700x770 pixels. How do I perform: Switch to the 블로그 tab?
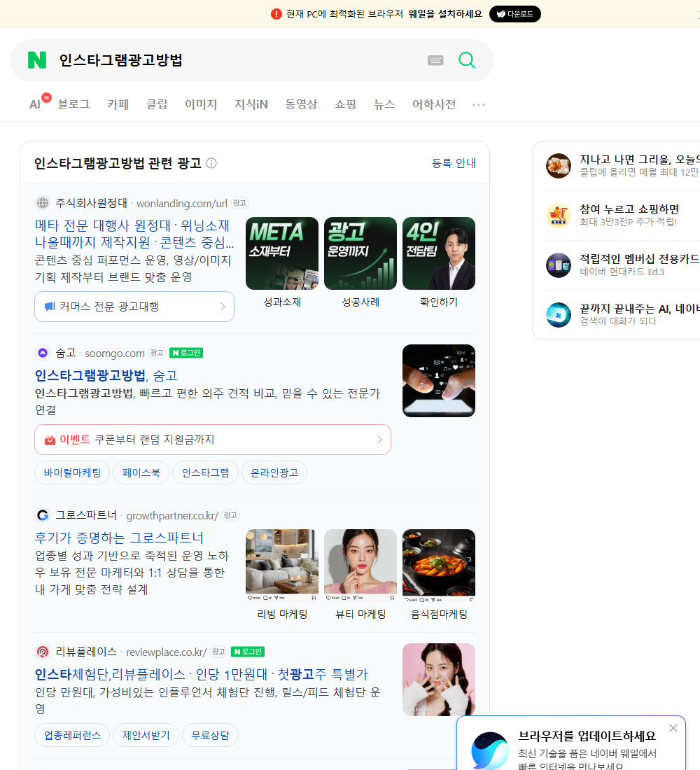[x=73, y=104]
